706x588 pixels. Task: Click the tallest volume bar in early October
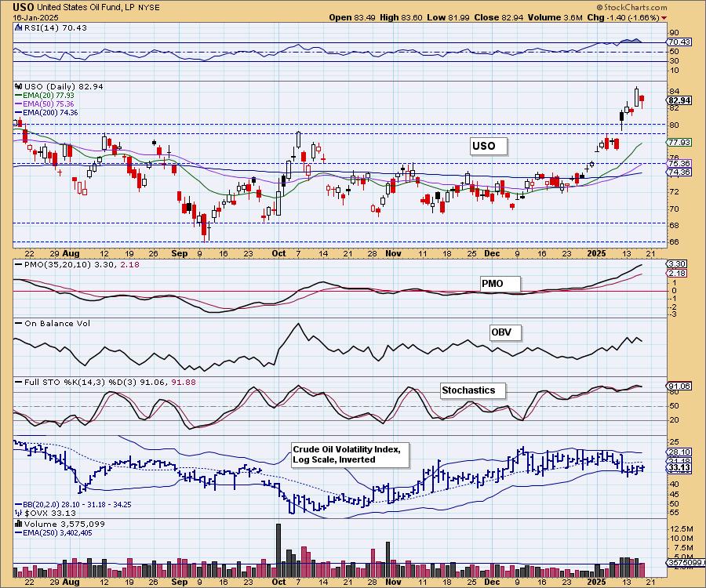(x=278, y=550)
